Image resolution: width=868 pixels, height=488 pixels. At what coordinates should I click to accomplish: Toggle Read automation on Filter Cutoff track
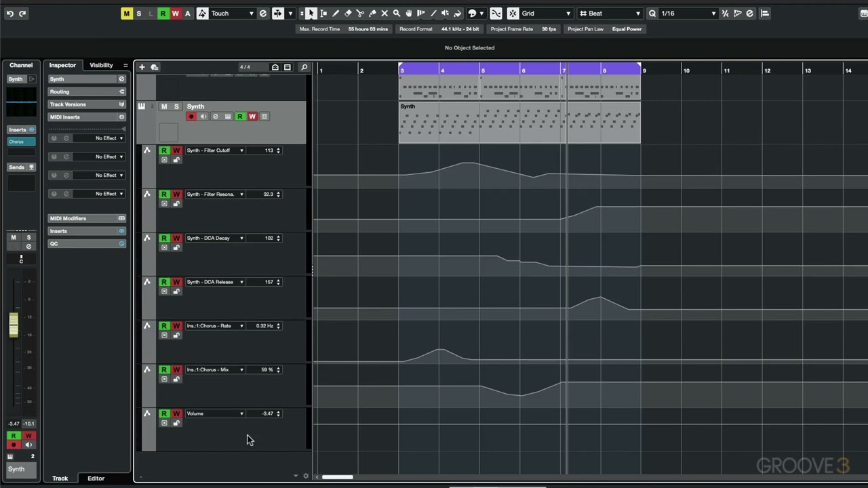pyautogui.click(x=164, y=150)
